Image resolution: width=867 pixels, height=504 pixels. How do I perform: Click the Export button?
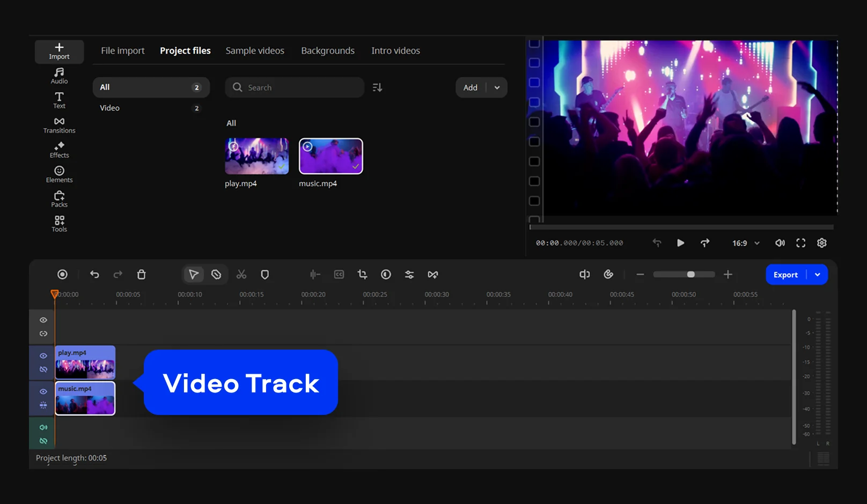coord(785,275)
